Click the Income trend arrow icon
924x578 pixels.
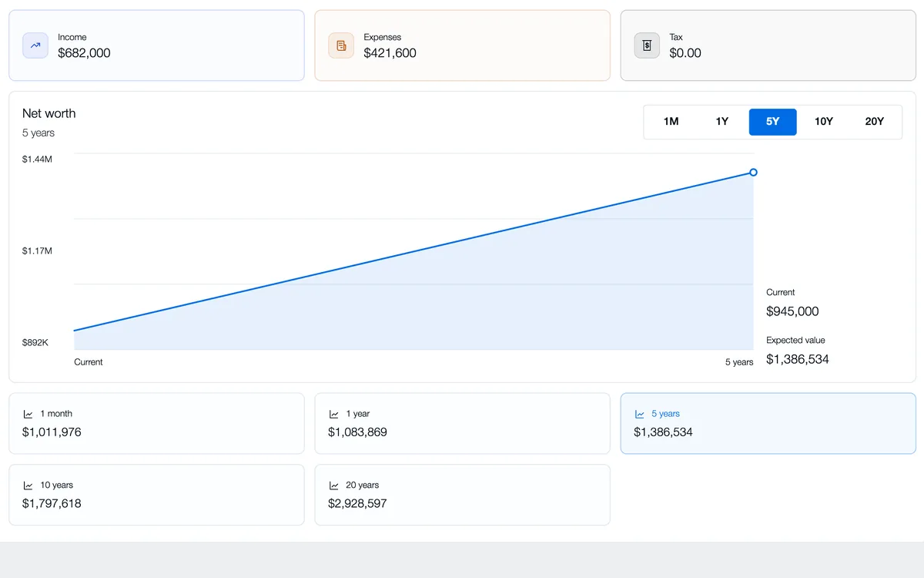tap(35, 45)
